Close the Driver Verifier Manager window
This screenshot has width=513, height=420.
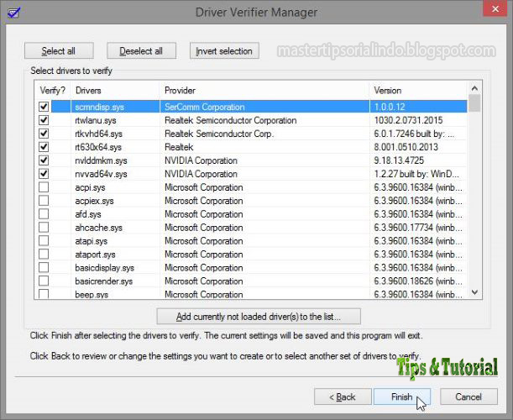tap(495, 8)
